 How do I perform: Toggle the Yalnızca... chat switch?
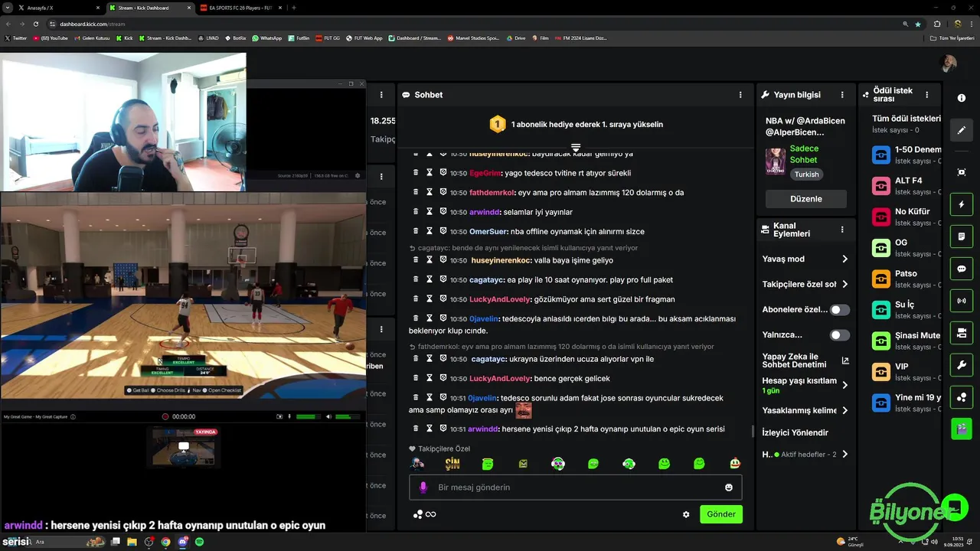[840, 335]
